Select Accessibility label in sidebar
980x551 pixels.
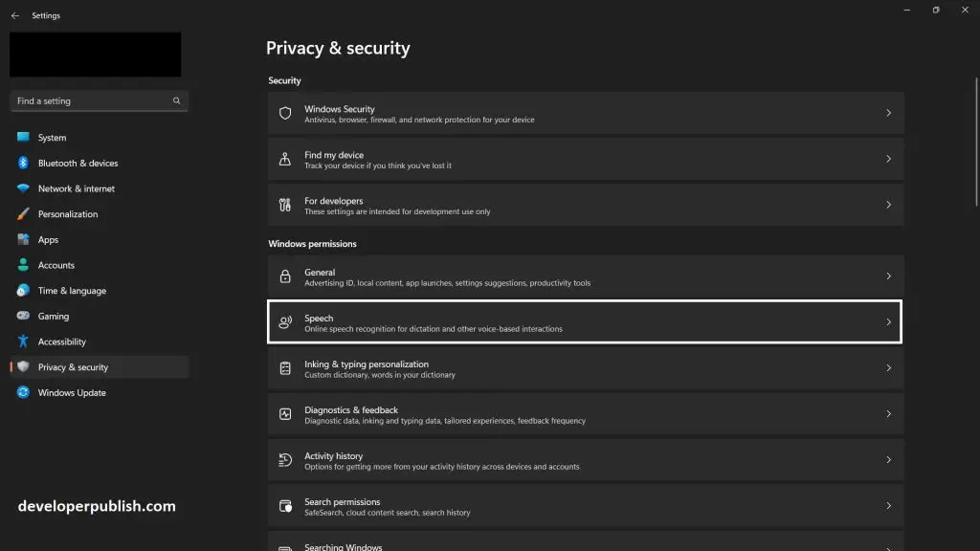point(62,342)
